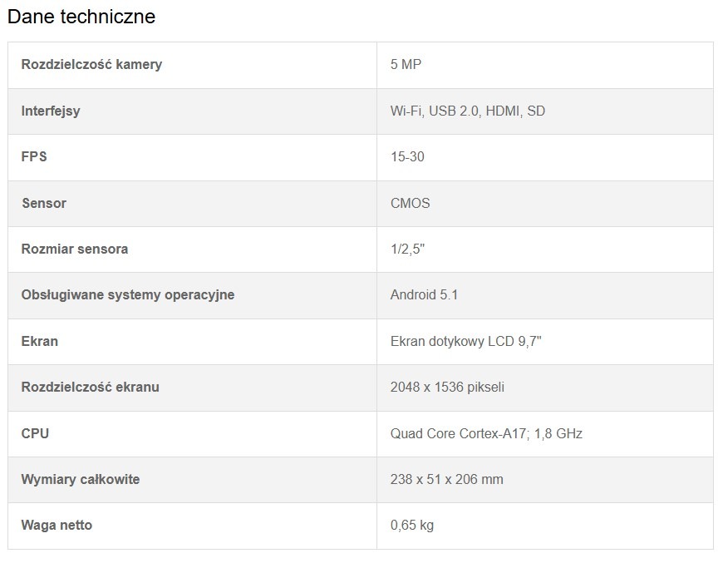Select the '15-30' value cell

407,157
